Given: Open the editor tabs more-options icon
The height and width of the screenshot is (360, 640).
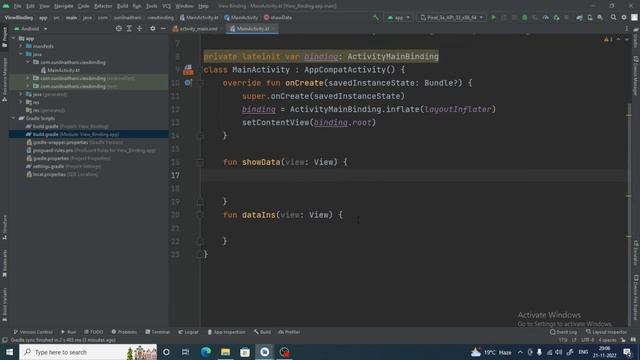Looking at the screenshot, I should point(627,29).
